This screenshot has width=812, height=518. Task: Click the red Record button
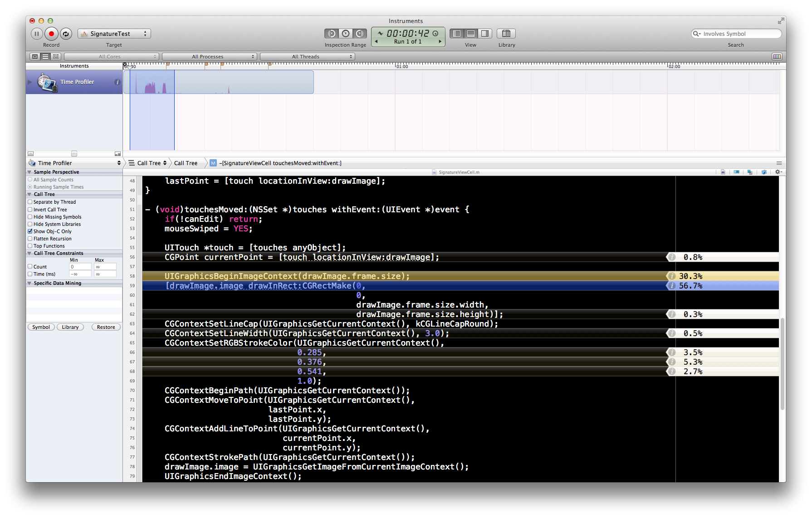pyautogui.click(x=51, y=34)
